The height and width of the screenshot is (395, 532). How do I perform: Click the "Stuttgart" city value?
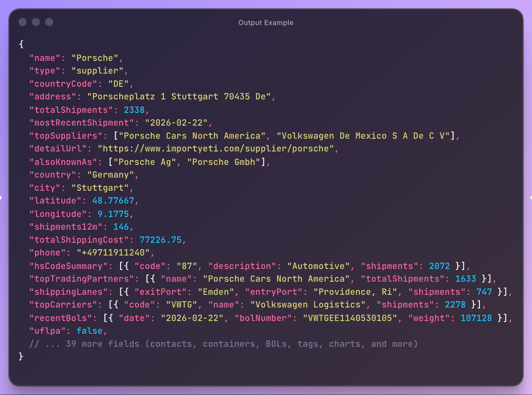100,188
